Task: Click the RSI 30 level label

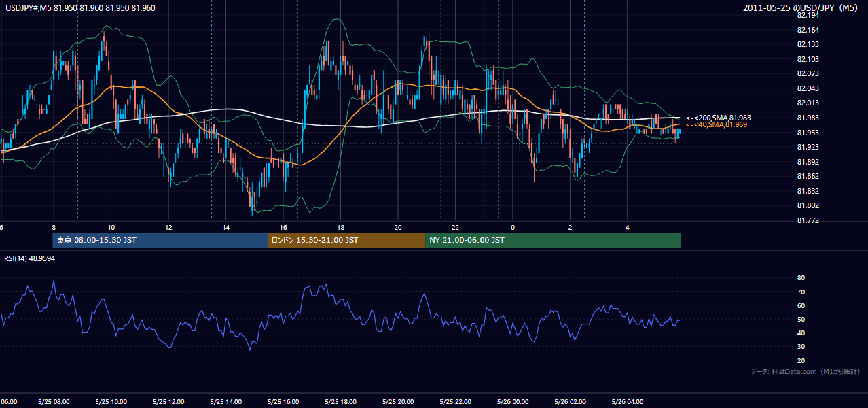Action: click(x=801, y=347)
